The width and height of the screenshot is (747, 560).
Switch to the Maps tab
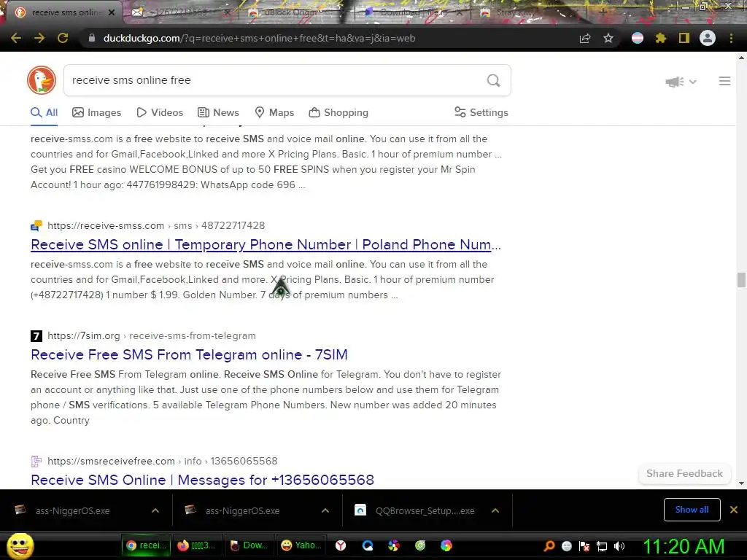click(x=274, y=113)
